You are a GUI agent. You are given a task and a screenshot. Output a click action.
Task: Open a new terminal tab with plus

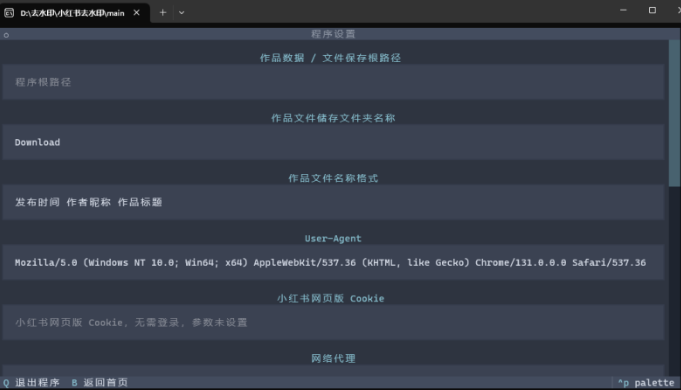click(163, 13)
